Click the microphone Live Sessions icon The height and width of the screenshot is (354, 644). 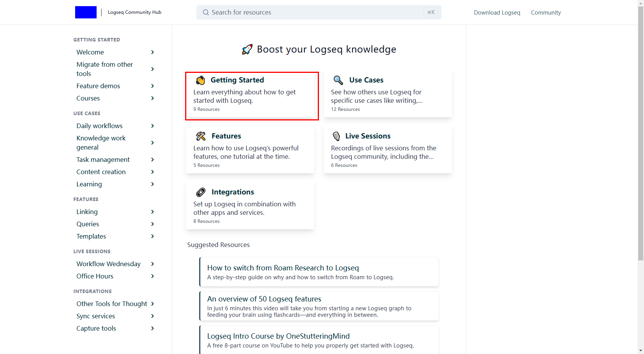336,136
